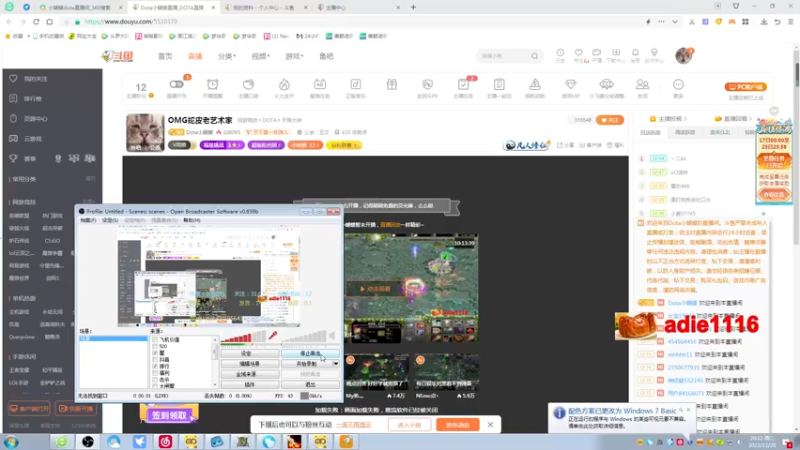The width and height of the screenshot is (800, 450).
Task: Click the search magnifier icon
Action: coord(534,56)
